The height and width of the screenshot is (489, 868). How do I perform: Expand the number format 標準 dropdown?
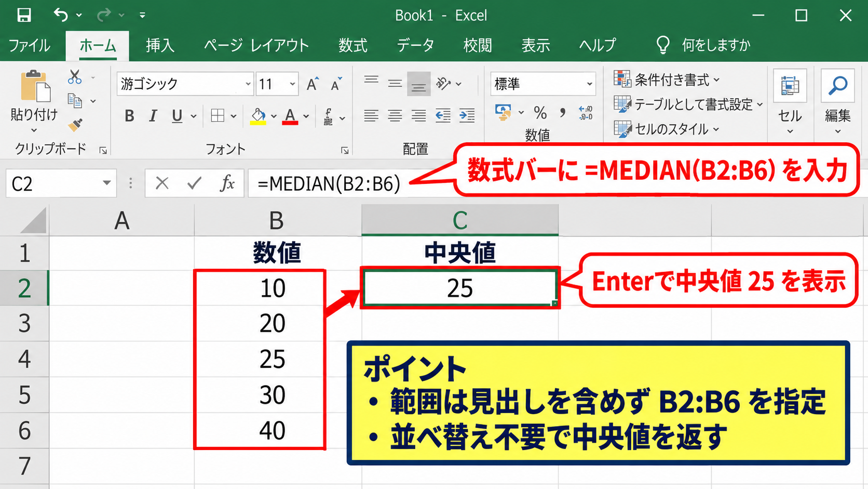(589, 84)
